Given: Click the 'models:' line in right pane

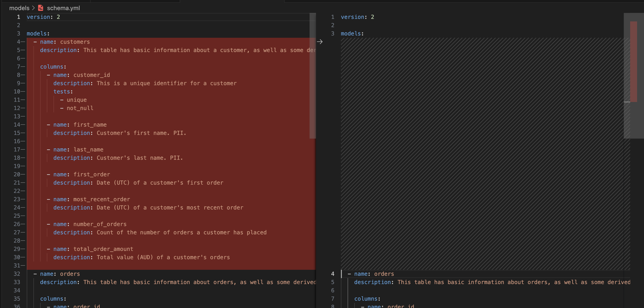Looking at the screenshot, I should [352, 33].
